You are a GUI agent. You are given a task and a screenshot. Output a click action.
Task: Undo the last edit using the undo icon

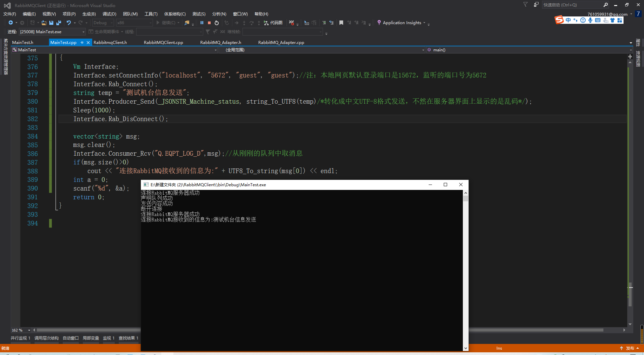69,23
